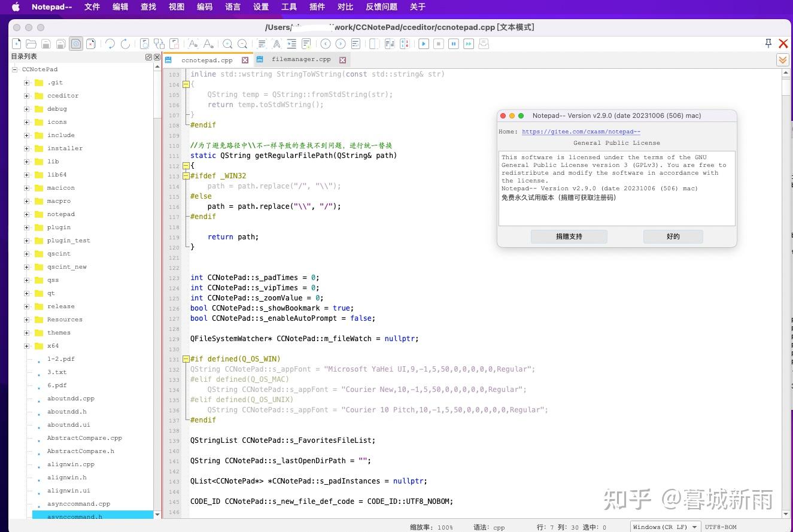Click the Redo arrow in the toolbar
The width and height of the screenshot is (793, 532).
(x=124, y=44)
